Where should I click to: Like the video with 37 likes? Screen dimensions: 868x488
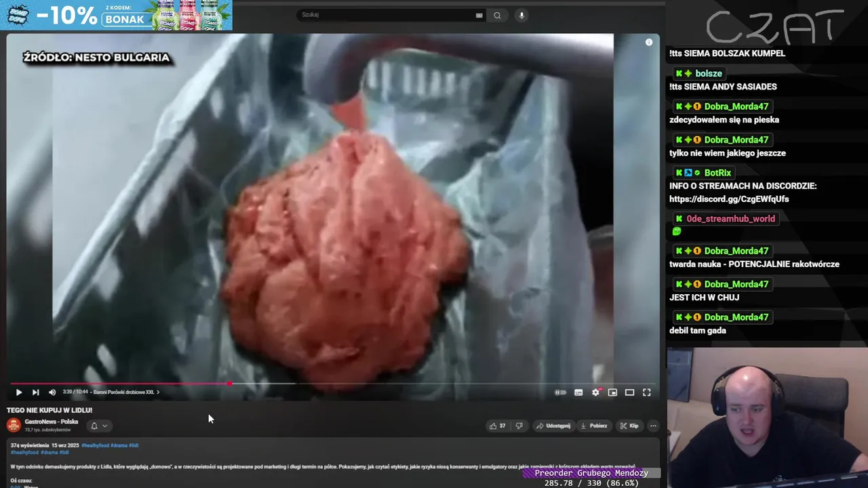[498, 426]
